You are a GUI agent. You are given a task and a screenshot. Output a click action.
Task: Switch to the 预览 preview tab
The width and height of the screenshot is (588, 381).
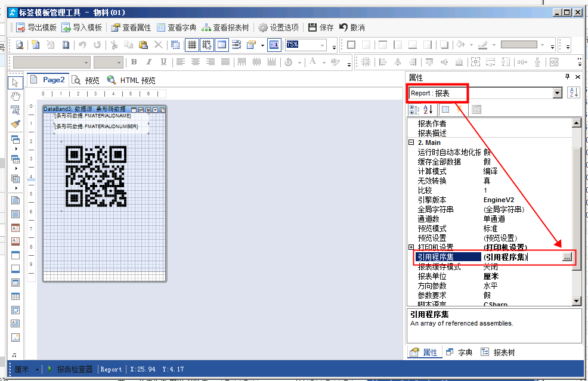tap(86, 80)
